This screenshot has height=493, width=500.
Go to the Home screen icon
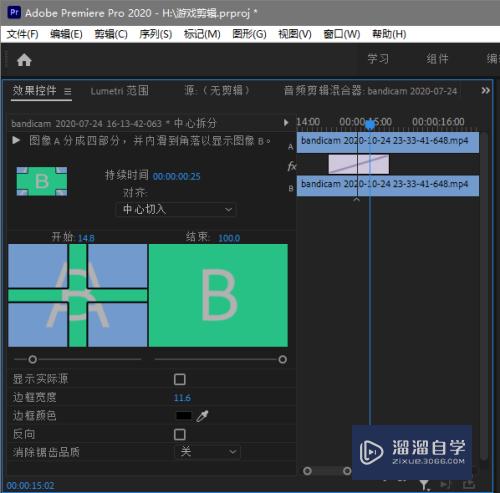click(x=24, y=60)
